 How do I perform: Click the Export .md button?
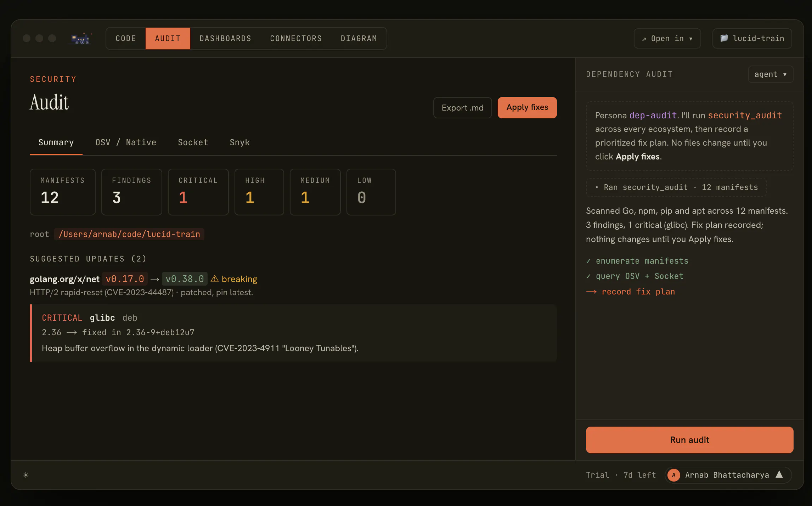462,108
